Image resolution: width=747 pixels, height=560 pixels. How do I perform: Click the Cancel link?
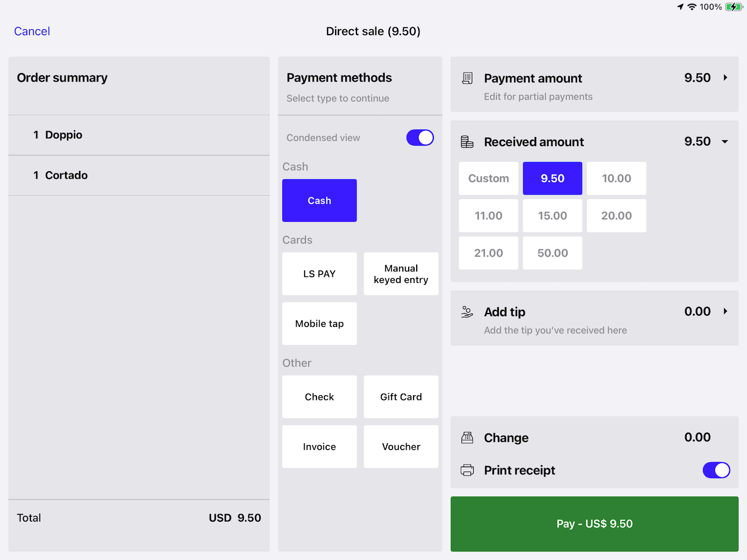coord(31,31)
